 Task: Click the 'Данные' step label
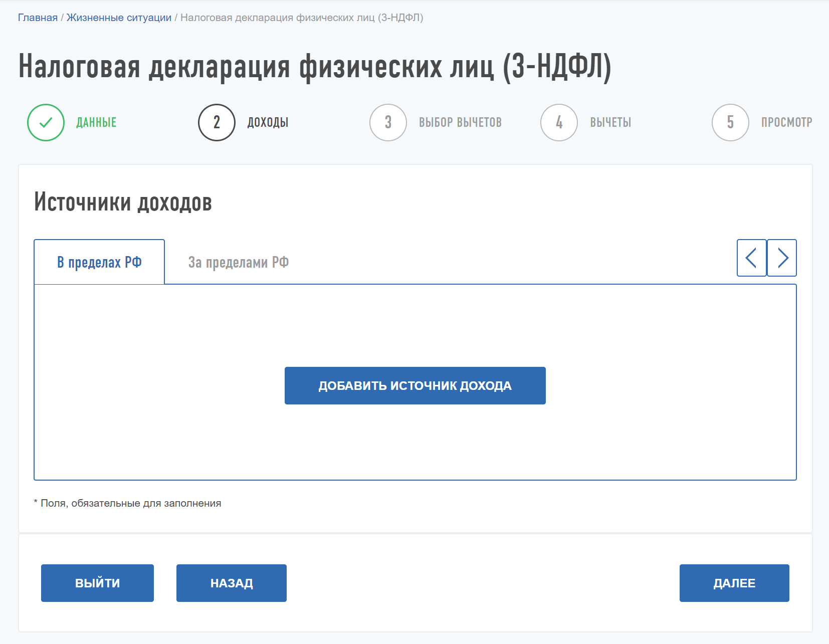(x=96, y=122)
